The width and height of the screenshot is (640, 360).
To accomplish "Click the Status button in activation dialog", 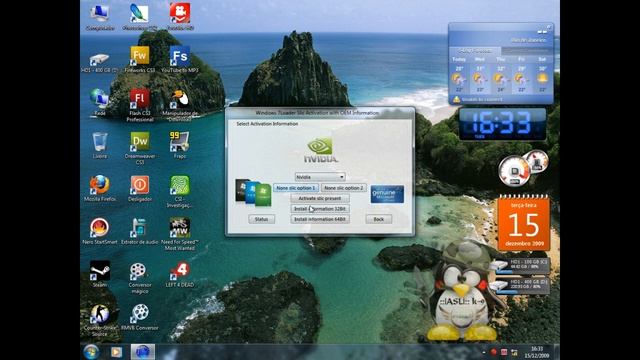I will 261,219.
